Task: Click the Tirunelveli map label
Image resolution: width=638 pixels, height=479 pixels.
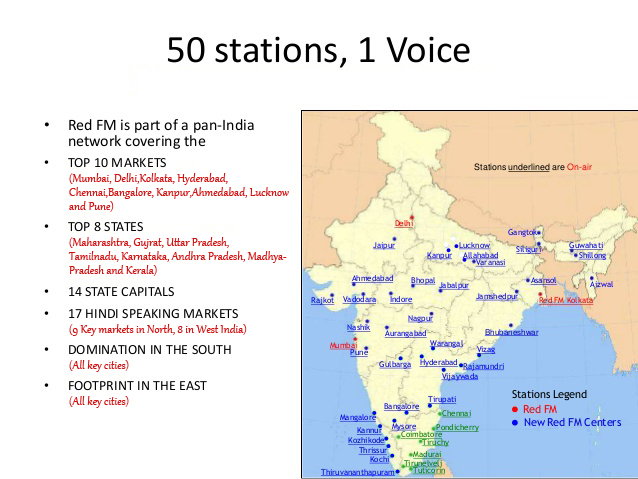Action: 423,464
